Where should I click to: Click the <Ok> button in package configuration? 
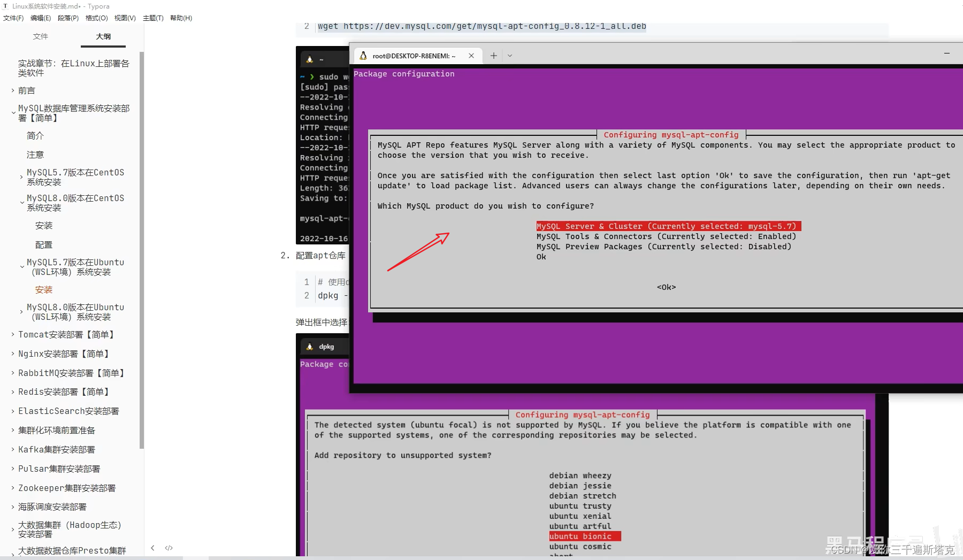tap(666, 287)
